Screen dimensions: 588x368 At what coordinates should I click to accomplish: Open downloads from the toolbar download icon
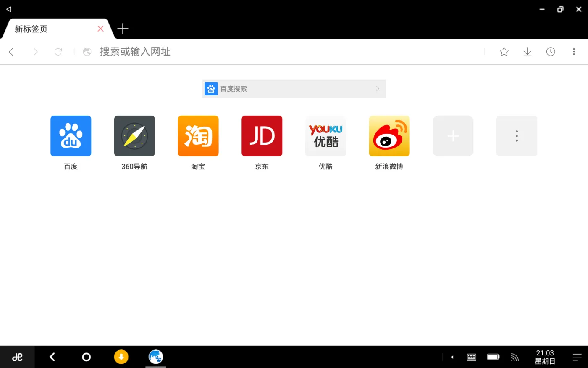click(x=528, y=52)
